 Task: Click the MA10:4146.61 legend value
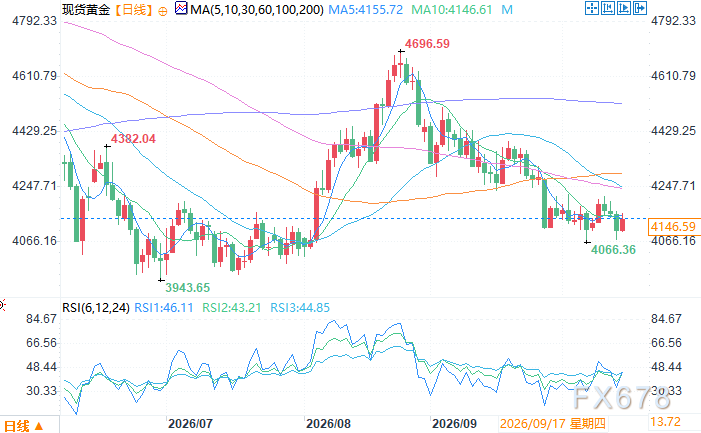pyautogui.click(x=451, y=9)
